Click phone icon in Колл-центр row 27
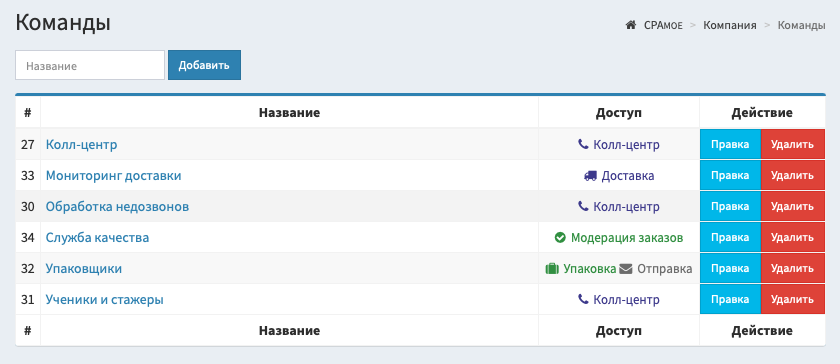The image size is (840, 364). (x=583, y=144)
